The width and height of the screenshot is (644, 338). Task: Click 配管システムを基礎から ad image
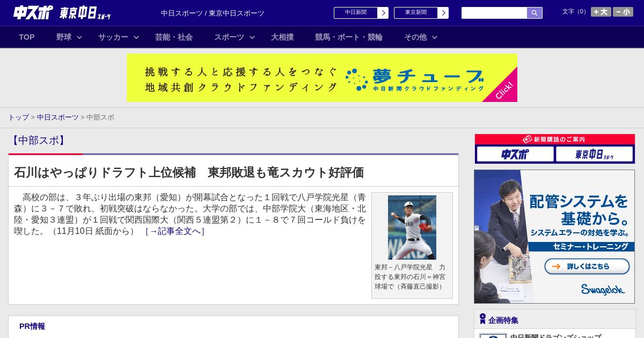click(554, 237)
